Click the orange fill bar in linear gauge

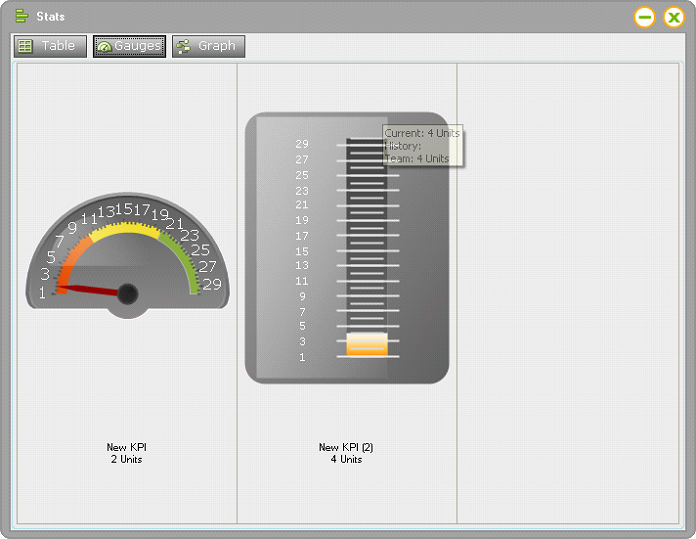(x=367, y=344)
